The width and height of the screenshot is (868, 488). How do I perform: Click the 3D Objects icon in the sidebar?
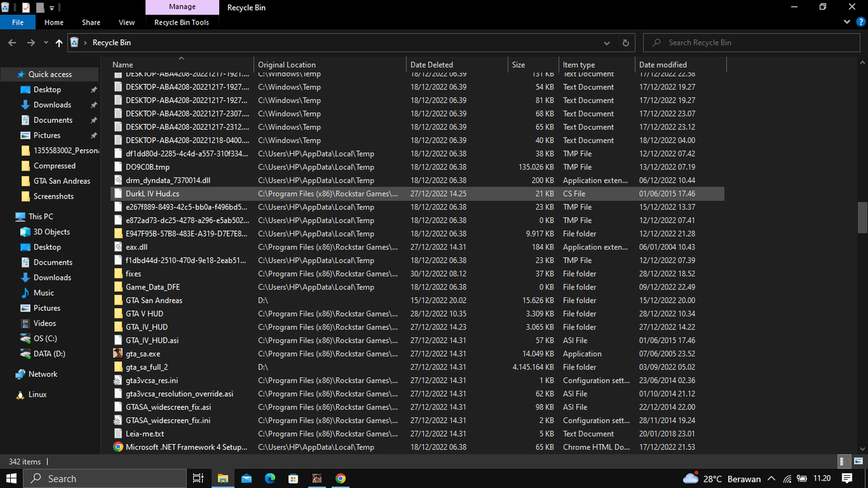click(25, 232)
